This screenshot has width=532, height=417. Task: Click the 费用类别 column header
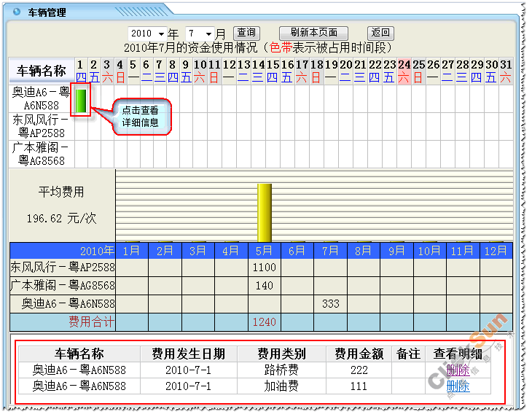pos(281,354)
